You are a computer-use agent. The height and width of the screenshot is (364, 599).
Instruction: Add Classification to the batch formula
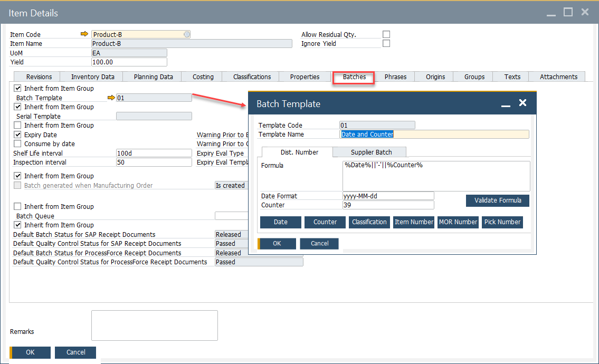[x=369, y=222]
